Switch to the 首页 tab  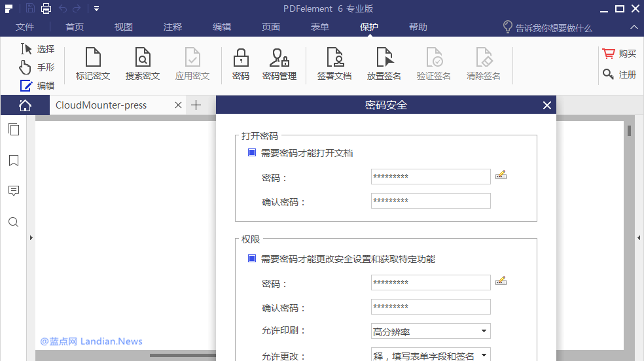point(75,27)
